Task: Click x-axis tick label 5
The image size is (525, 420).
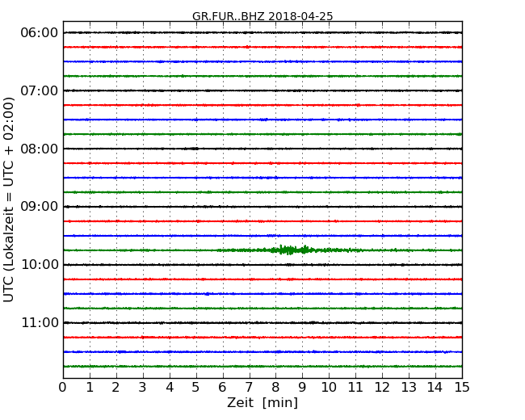Action: pyautogui.click(x=195, y=388)
